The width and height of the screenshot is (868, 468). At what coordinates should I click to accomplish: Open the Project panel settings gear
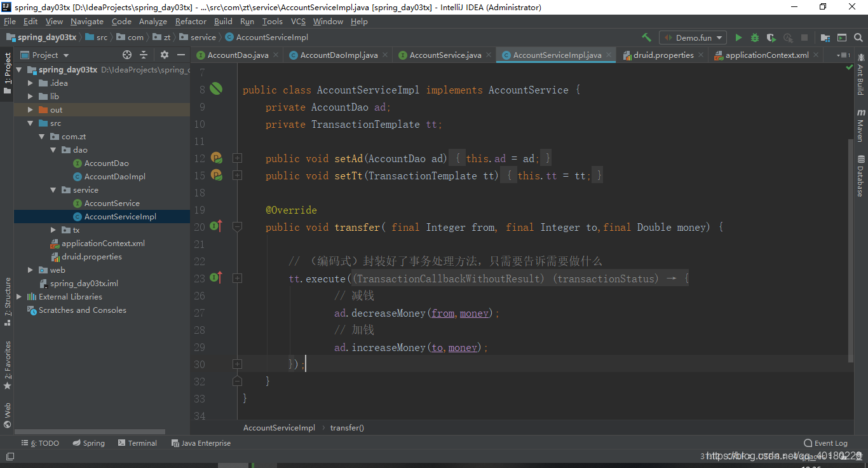tap(165, 55)
